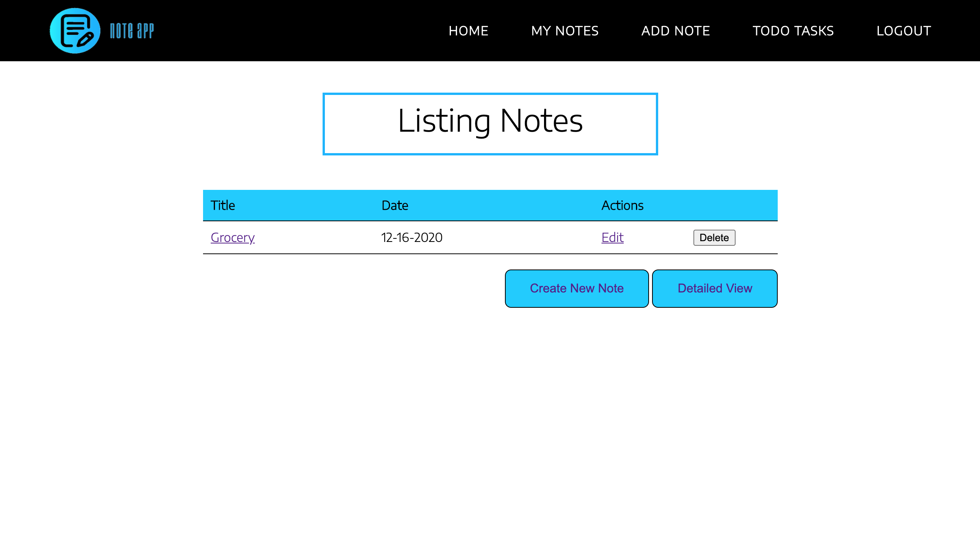Viewport: 980px width, 552px height.
Task: Select the date 12-16-2020 cell
Action: [411, 237]
